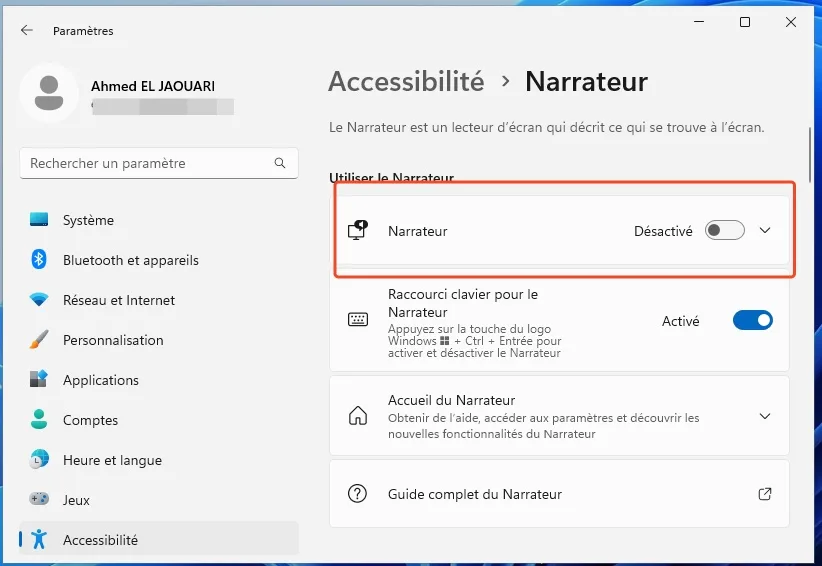Click the Système monitor icon
The height and width of the screenshot is (566, 822).
[x=39, y=220]
